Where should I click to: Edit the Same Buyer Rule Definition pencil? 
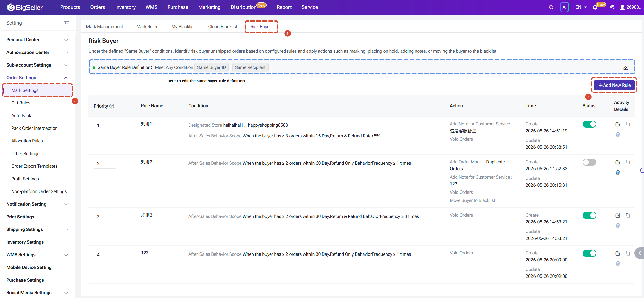(625, 68)
